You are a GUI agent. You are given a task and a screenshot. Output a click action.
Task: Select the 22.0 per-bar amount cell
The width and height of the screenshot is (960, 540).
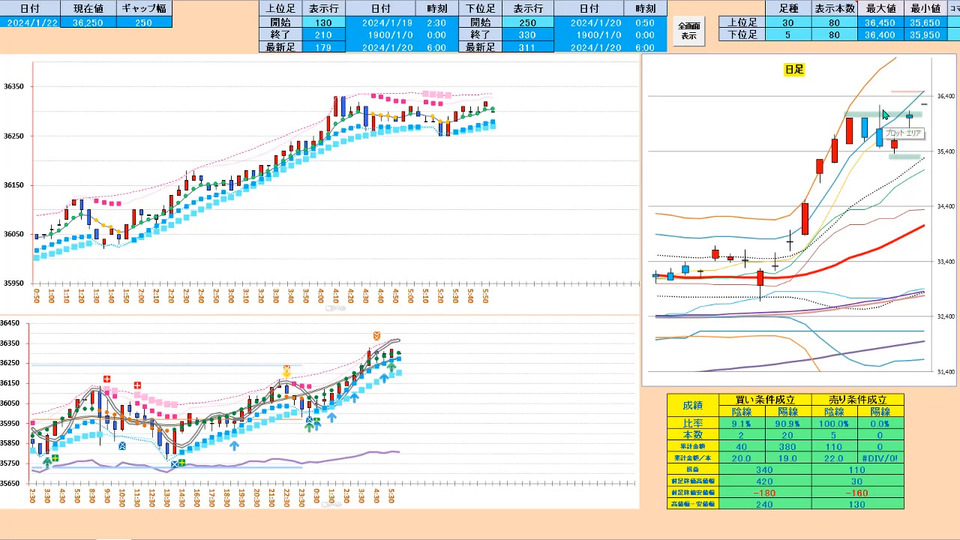click(x=834, y=458)
